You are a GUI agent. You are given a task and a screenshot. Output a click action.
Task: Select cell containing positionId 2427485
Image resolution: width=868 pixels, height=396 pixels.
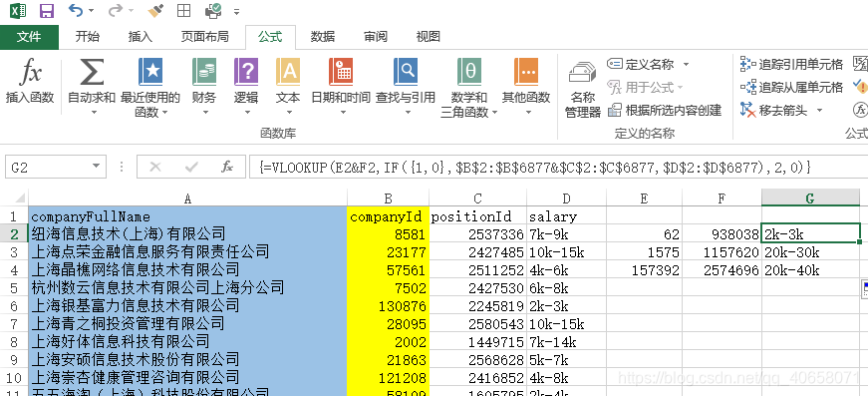(477, 252)
